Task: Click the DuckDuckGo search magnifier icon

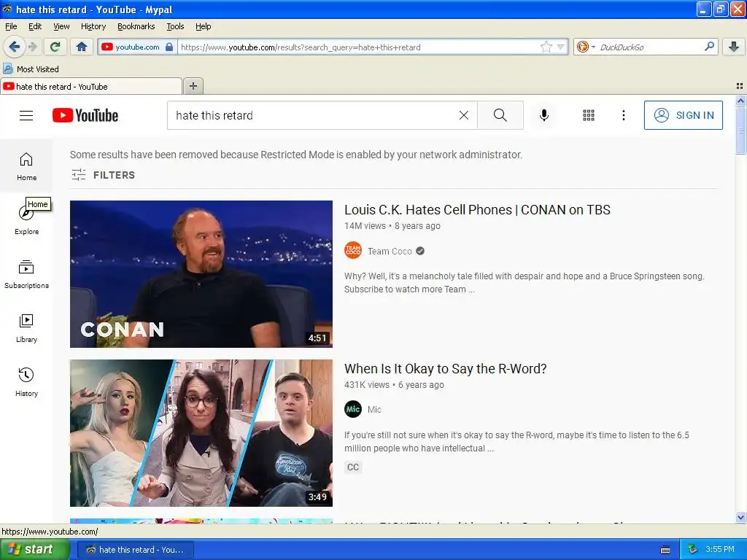Action: pos(709,46)
